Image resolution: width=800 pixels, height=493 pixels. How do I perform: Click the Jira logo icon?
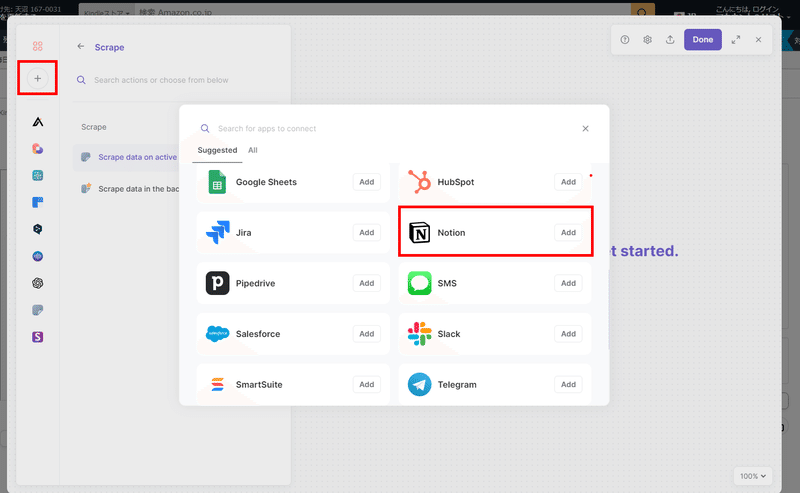[x=217, y=233]
